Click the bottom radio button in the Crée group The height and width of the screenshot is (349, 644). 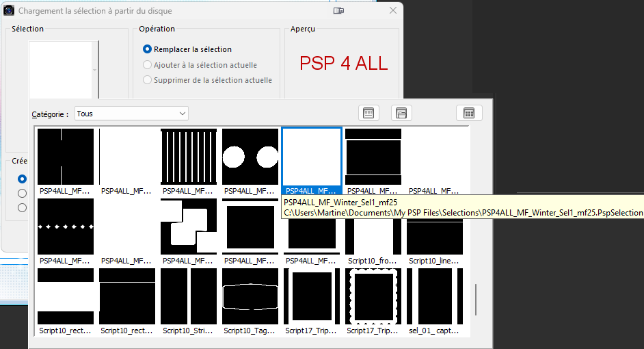click(x=23, y=208)
